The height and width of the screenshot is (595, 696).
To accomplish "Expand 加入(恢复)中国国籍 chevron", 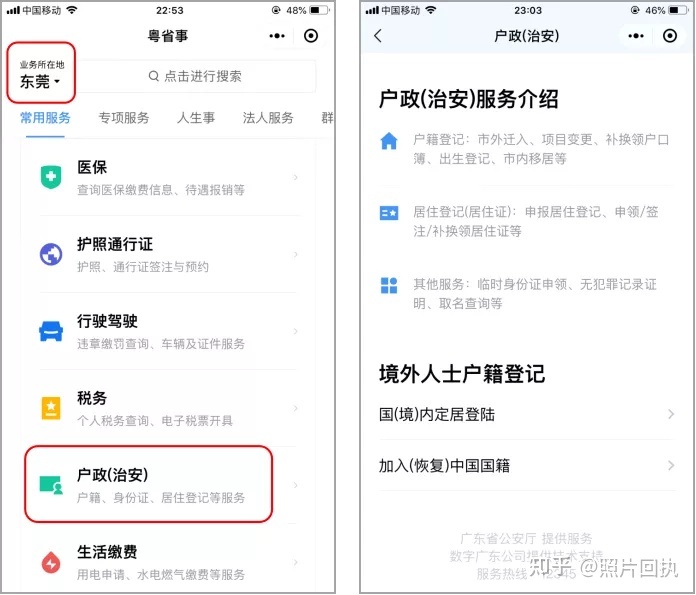I will pyautogui.click(x=671, y=466).
